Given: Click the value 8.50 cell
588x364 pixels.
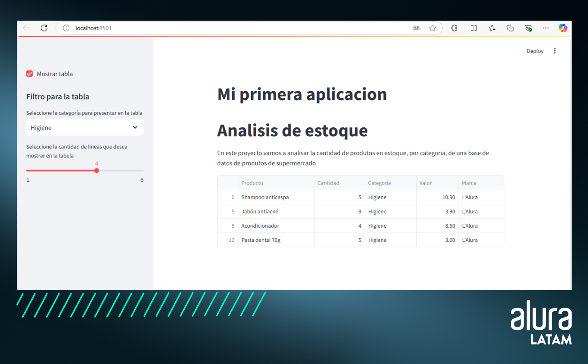Looking at the screenshot, I should click(x=437, y=225).
